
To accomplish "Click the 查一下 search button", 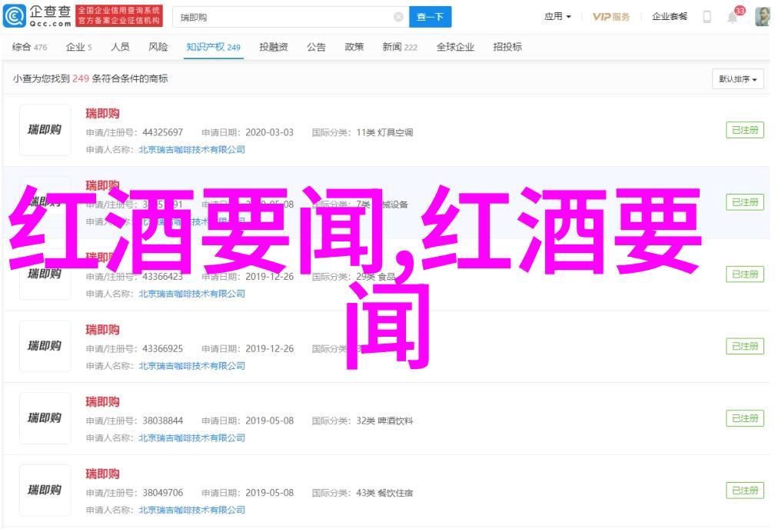I will [x=430, y=18].
